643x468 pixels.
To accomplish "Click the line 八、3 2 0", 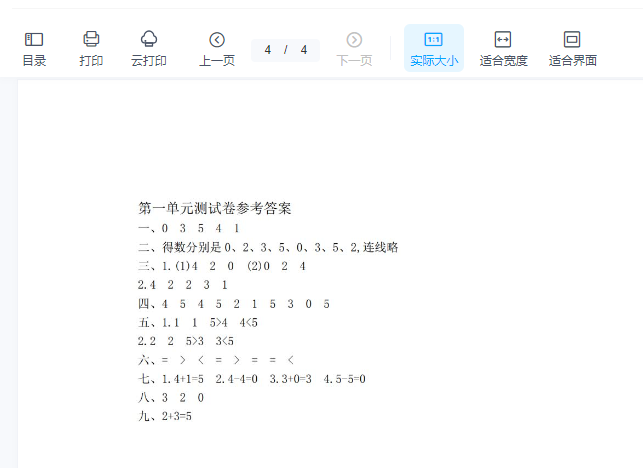I will pos(171,397).
